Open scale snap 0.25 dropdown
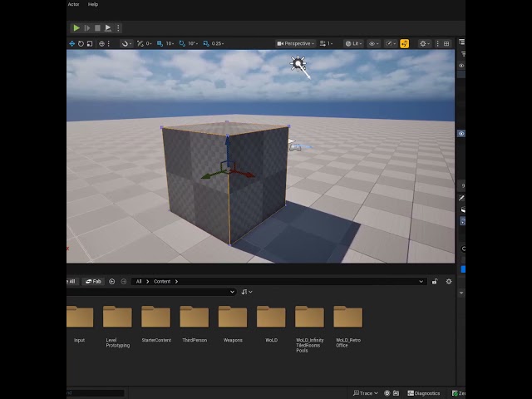 218,43
